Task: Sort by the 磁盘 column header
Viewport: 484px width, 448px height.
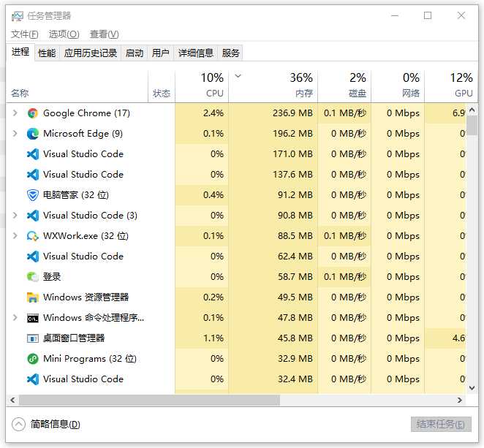Action: (x=344, y=86)
